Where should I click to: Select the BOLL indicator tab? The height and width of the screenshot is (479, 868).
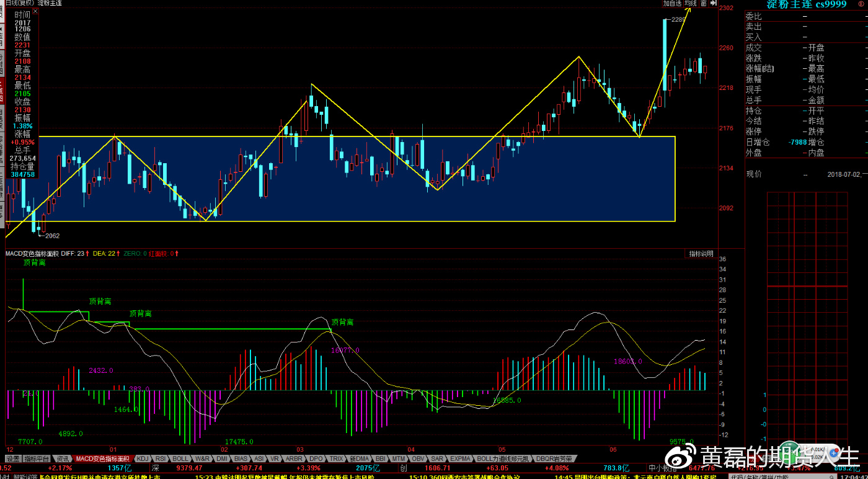pyautogui.click(x=180, y=459)
